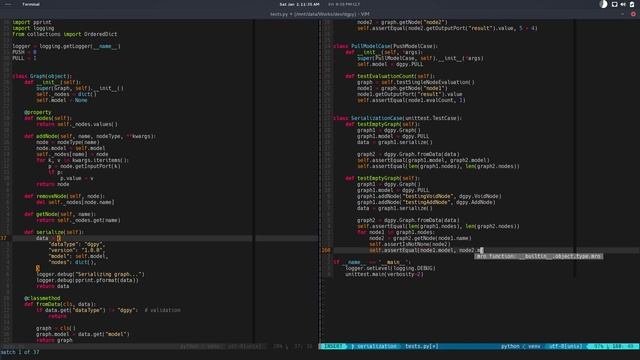
Task: Click the tests.py[+] filename in status line
Action: pyautogui.click(x=422, y=346)
